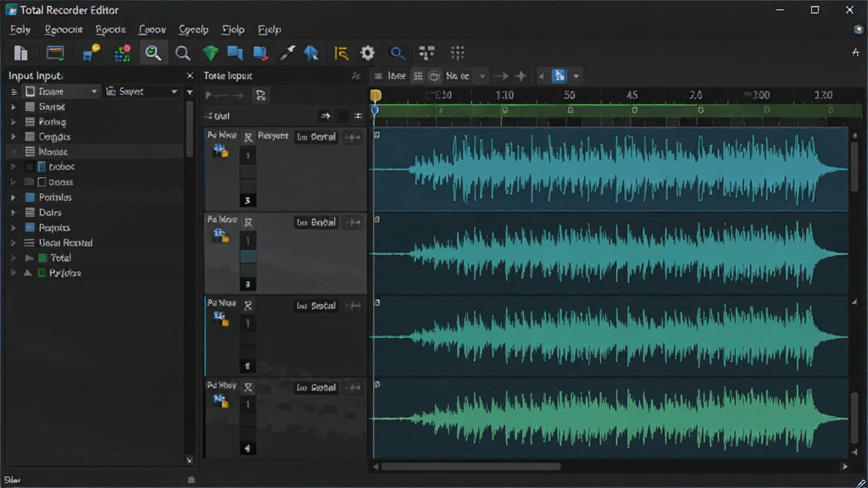Toggle hourglass icon on the second track

coord(248,223)
